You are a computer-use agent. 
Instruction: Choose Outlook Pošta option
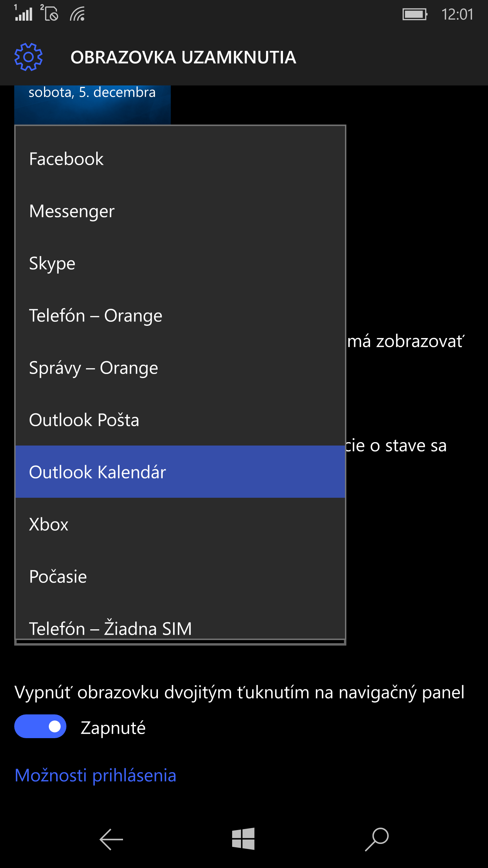pyautogui.click(x=180, y=420)
